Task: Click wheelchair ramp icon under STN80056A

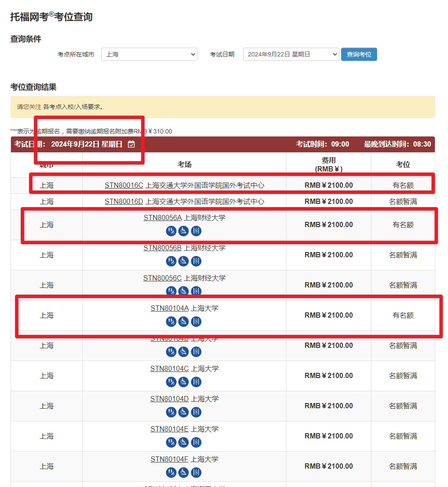Action: pos(183,231)
